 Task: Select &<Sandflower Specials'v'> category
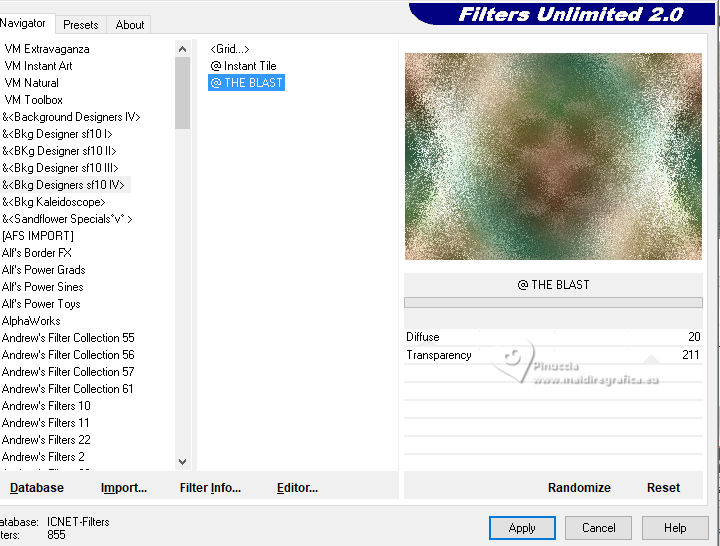point(68,219)
